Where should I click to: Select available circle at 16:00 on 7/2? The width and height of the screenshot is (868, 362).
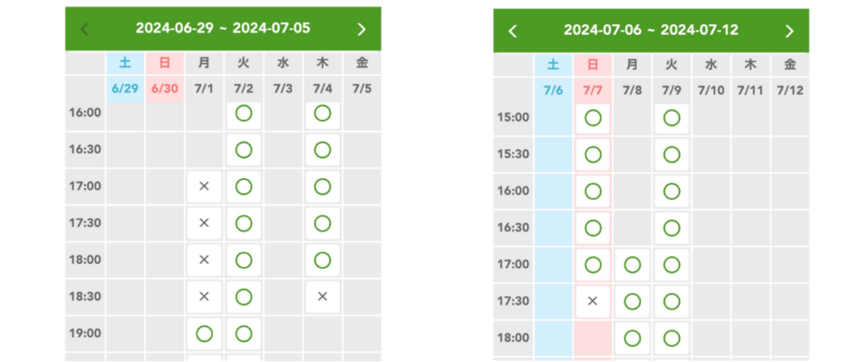[x=243, y=113]
